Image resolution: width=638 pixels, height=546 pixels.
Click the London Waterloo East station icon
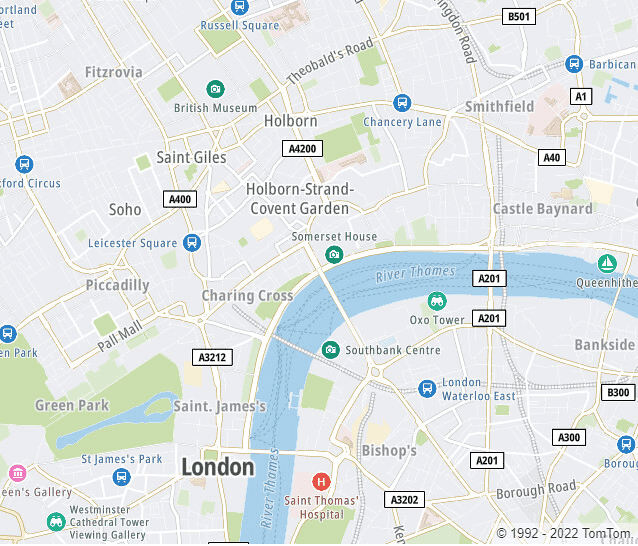tap(427, 389)
